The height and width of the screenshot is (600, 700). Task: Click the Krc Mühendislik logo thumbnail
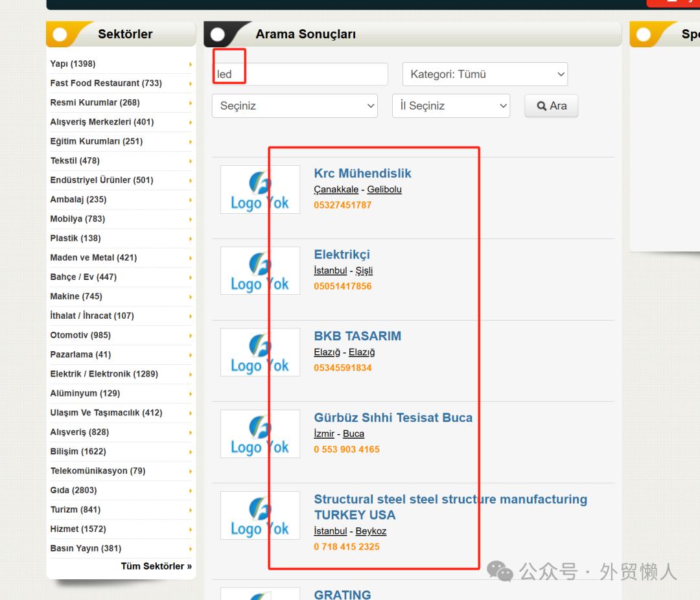261,189
